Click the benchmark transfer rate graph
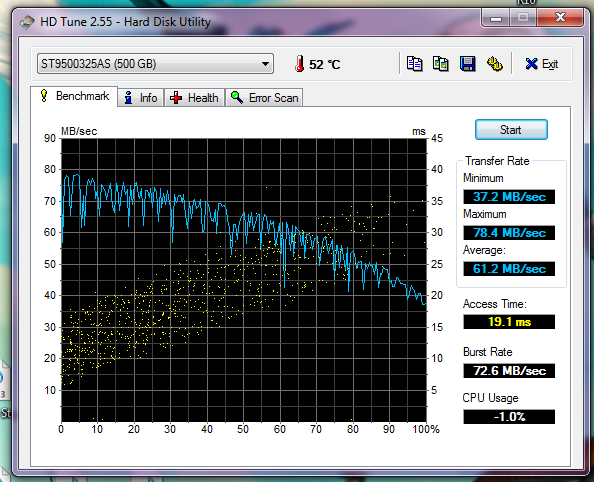The height and width of the screenshot is (482, 594). 244,280
